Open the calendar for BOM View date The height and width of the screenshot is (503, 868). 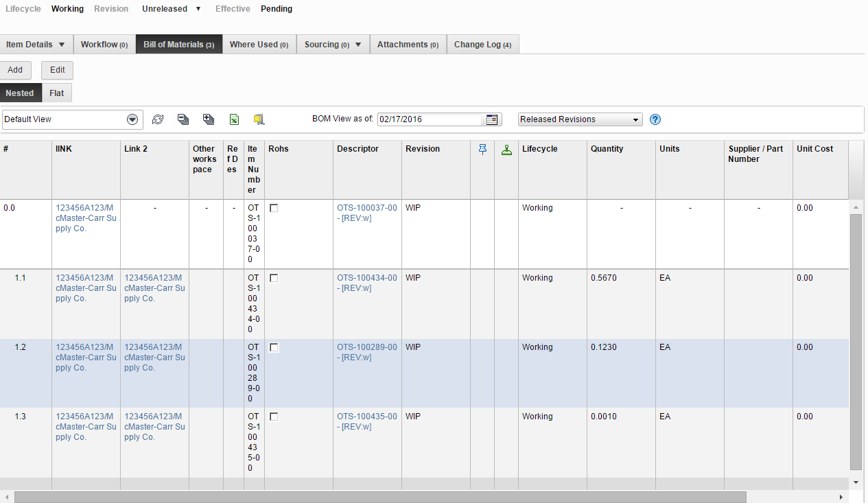pos(492,119)
